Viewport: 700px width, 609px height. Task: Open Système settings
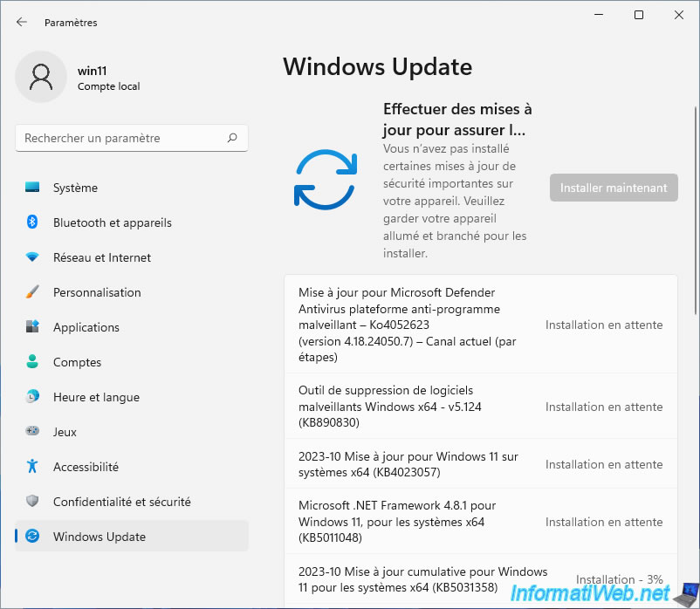132,188
